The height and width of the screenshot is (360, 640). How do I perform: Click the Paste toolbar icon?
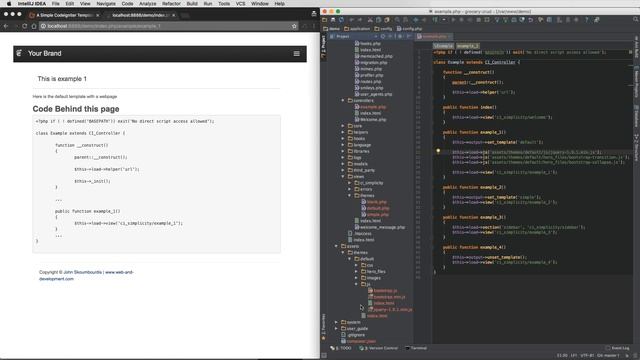(387, 20)
